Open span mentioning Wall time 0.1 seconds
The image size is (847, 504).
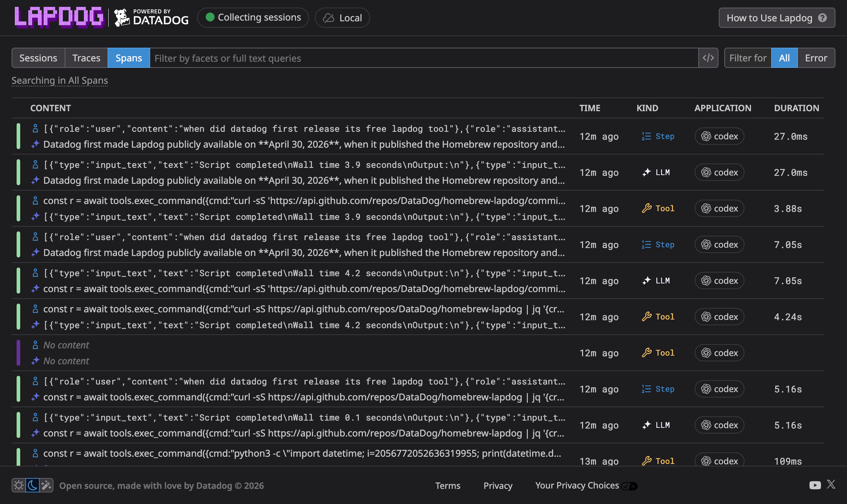coord(418,425)
